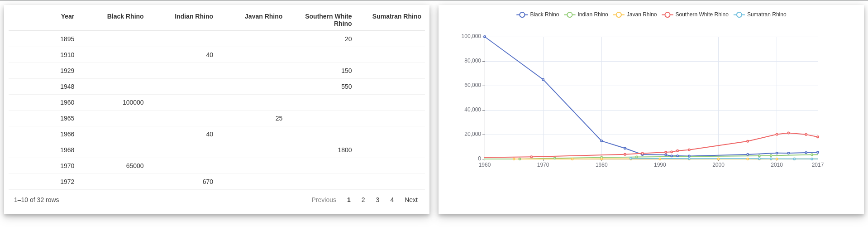
Task: Go to page 2 of the table
Action: 363,200
